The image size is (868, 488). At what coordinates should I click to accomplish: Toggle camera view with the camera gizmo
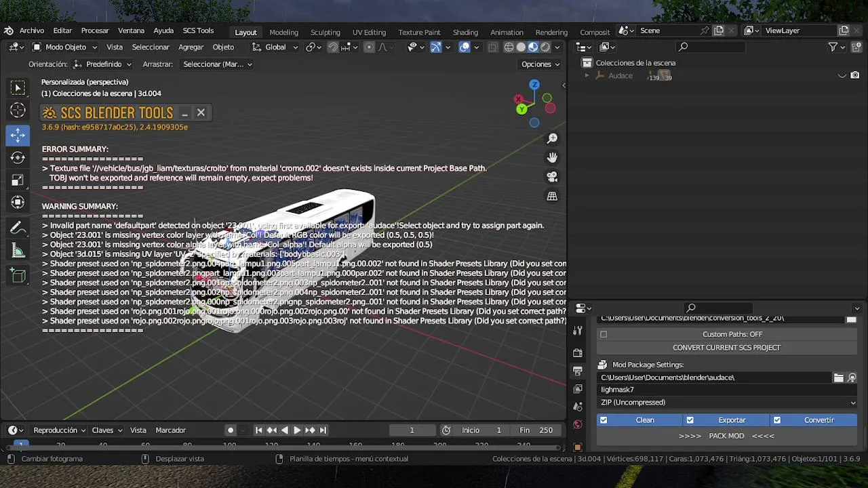pyautogui.click(x=552, y=177)
